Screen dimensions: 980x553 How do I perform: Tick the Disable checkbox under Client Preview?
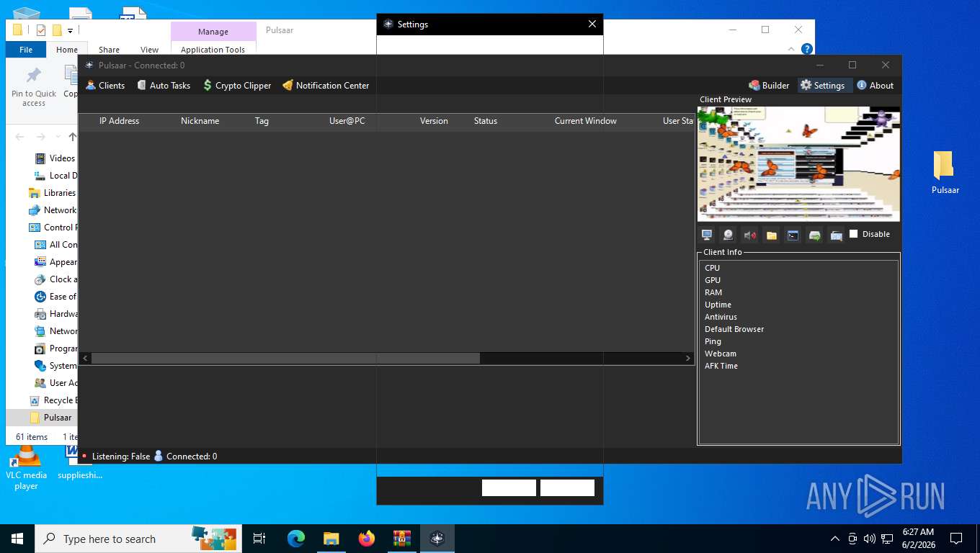[854, 234]
